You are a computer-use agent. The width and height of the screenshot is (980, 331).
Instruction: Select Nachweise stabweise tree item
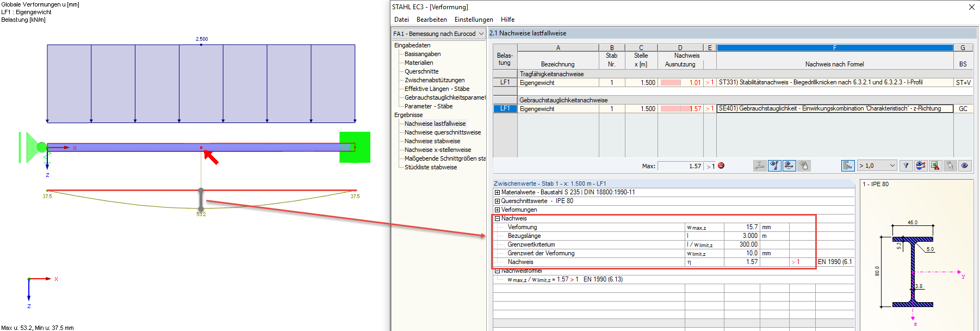(432, 141)
